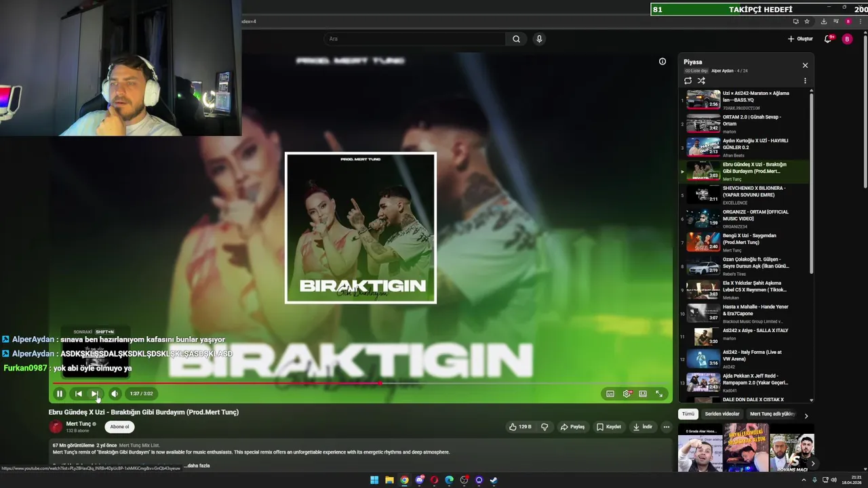This screenshot has width=868, height=488.
Task: Open Opera browser taskbar icon
Action: point(434,481)
